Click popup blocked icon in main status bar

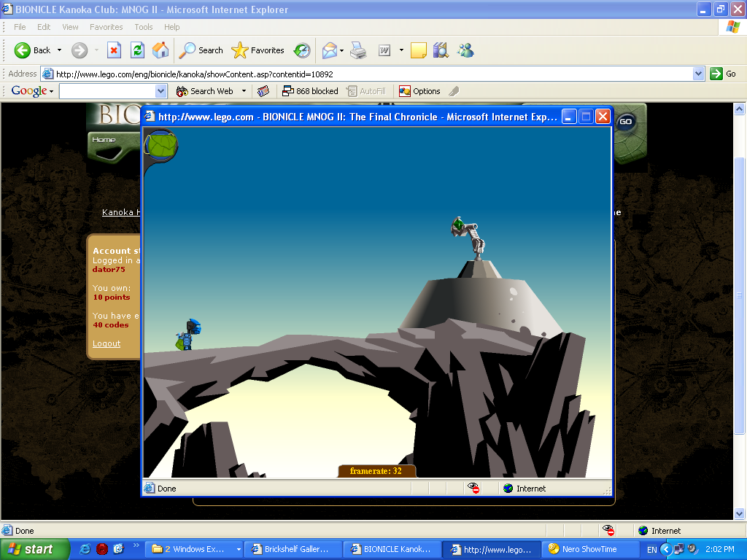pyautogui.click(x=608, y=530)
